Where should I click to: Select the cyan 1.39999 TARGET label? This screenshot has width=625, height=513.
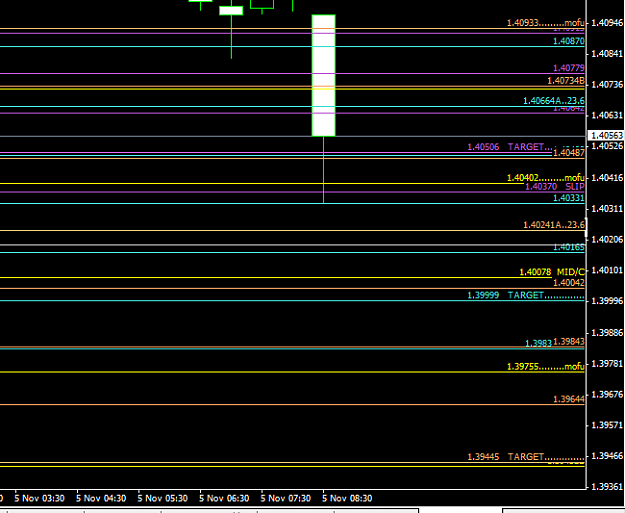click(x=525, y=295)
